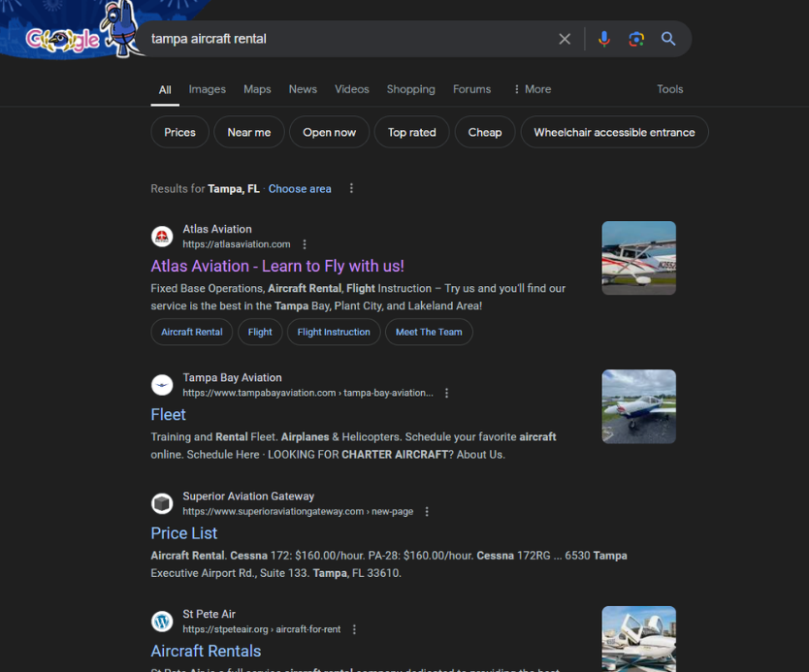Click the Choose area link
The width and height of the screenshot is (809, 672).
pyautogui.click(x=300, y=189)
